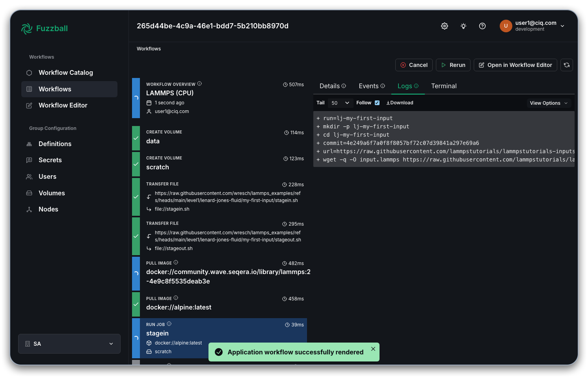Click the Users sidebar icon
The width and height of the screenshot is (588, 378).
[x=29, y=177]
